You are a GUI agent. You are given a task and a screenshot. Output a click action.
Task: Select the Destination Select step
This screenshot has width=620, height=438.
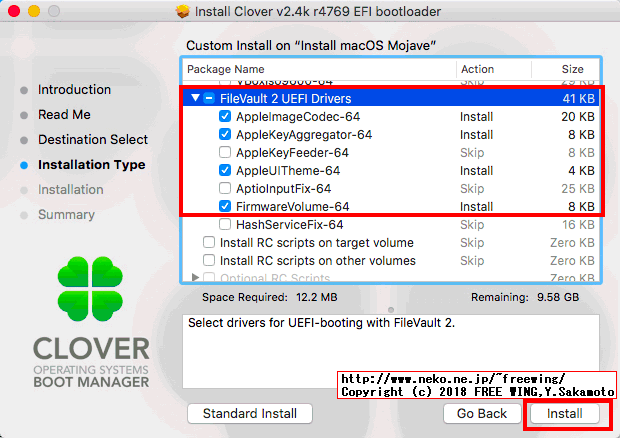(93, 140)
